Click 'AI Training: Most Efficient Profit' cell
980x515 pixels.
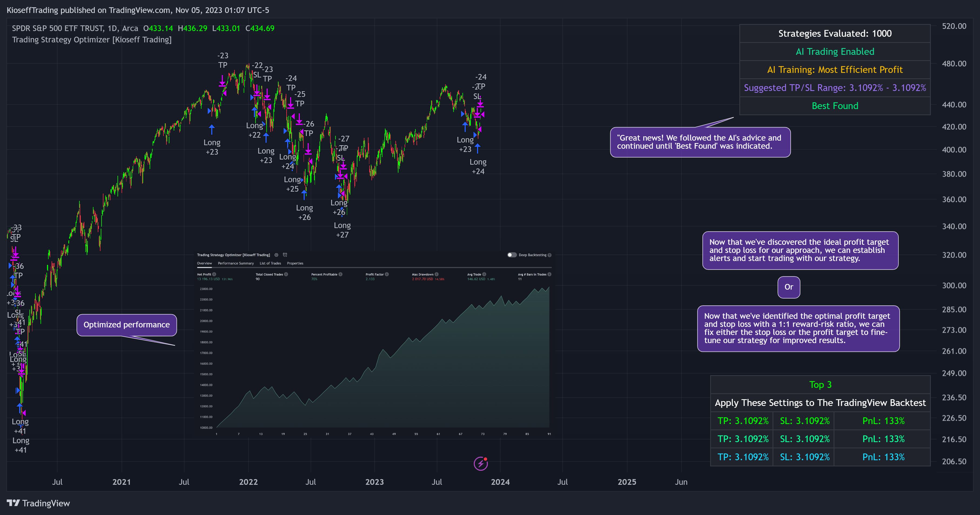(x=835, y=70)
